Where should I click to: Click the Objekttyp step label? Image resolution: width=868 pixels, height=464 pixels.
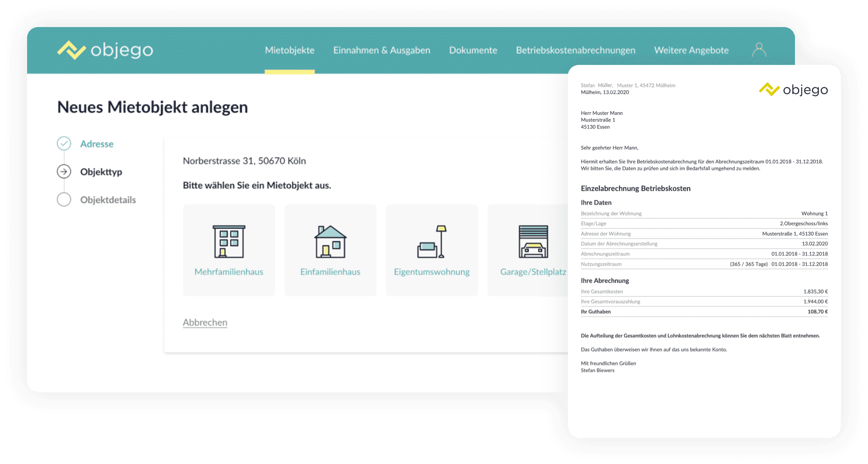click(x=101, y=172)
